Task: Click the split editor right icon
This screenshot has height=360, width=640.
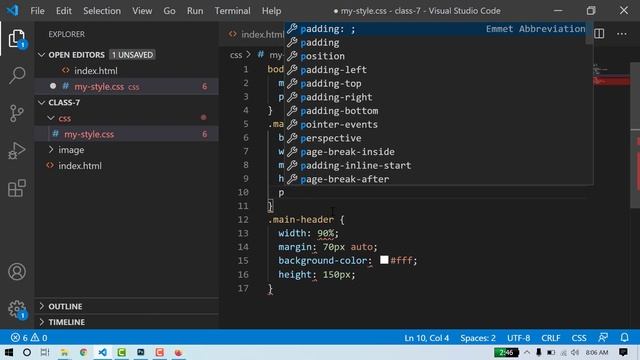Action: click(x=599, y=34)
